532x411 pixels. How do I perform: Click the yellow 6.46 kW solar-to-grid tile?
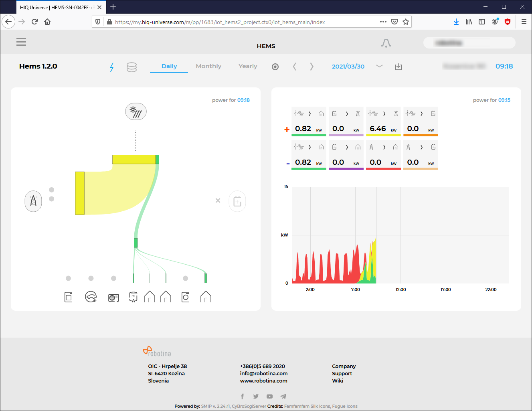pyautogui.click(x=383, y=122)
